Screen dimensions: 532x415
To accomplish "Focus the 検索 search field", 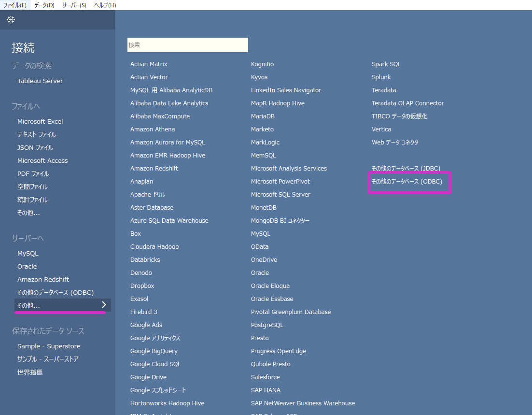I will [188, 45].
